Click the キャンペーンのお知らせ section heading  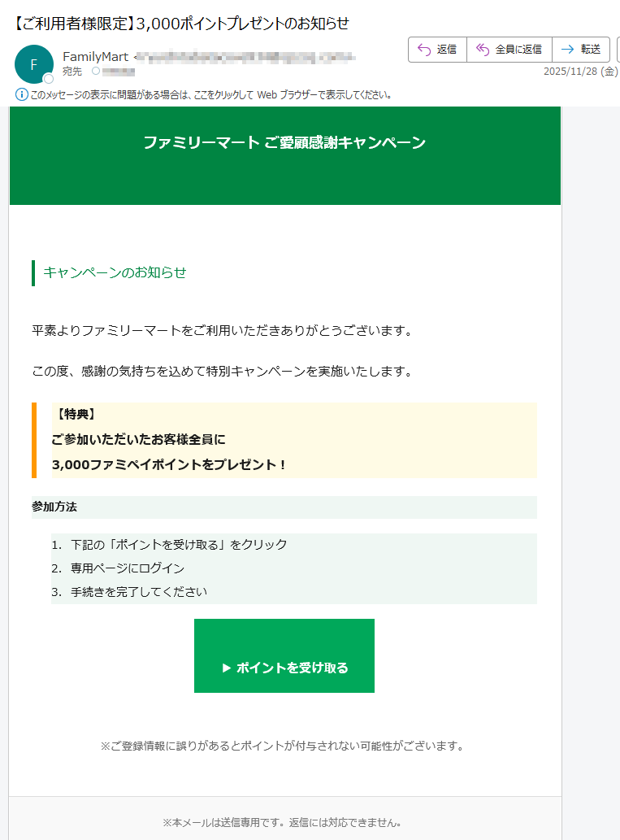pos(115,272)
